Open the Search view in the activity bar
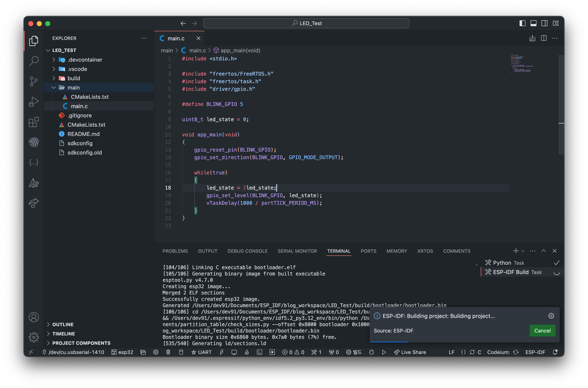The image size is (588, 388). coord(34,61)
